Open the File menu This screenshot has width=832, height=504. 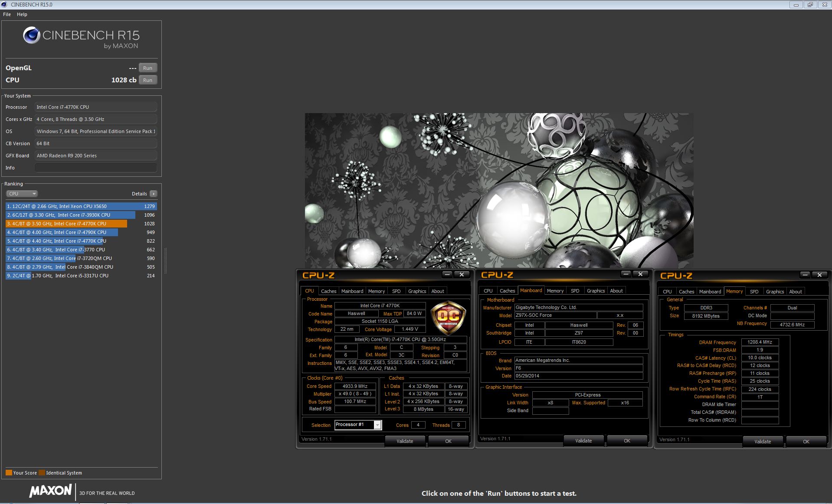7,14
